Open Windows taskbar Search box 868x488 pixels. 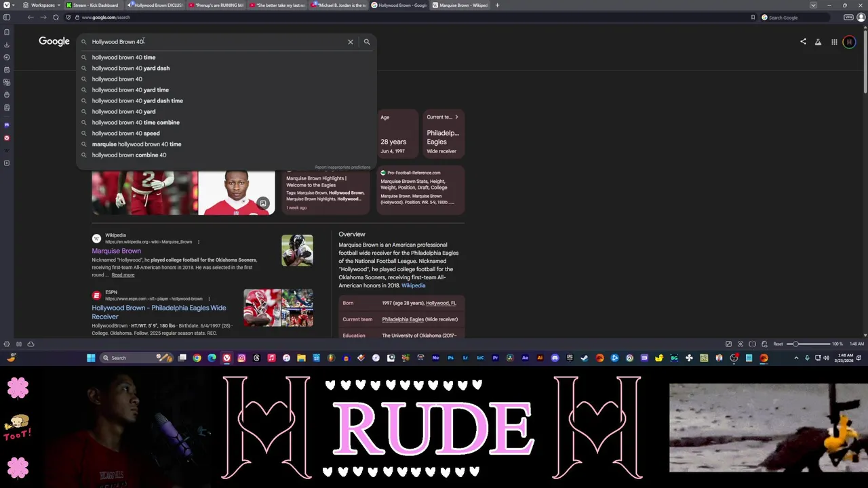pos(136,358)
